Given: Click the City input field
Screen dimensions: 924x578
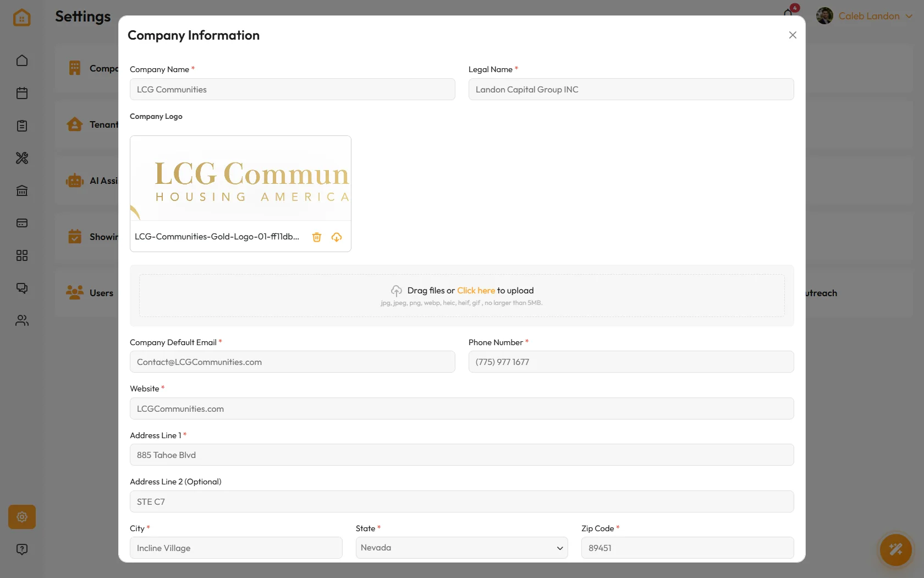Looking at the screenshot, I should (236, 548).
